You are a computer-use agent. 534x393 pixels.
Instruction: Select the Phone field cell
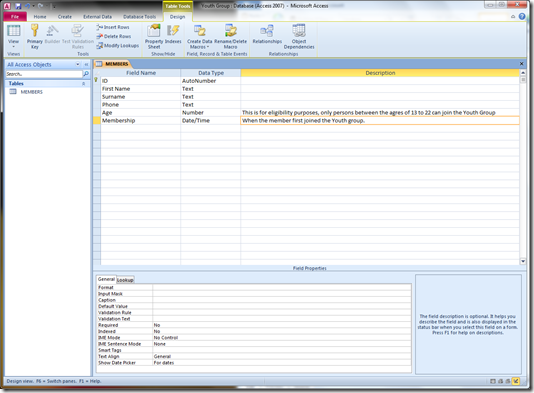click(141, 105)
